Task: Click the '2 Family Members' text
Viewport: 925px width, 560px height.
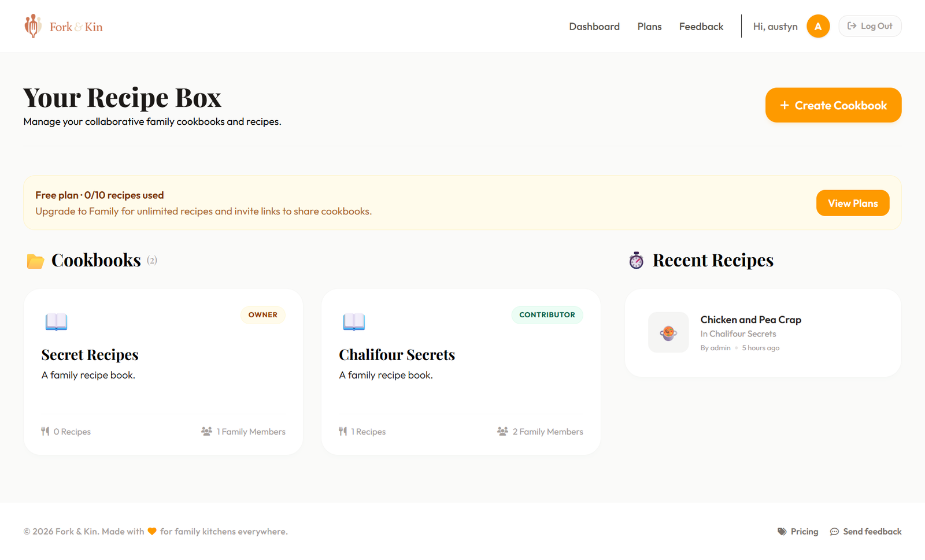Action: click(x=548, y=432)
